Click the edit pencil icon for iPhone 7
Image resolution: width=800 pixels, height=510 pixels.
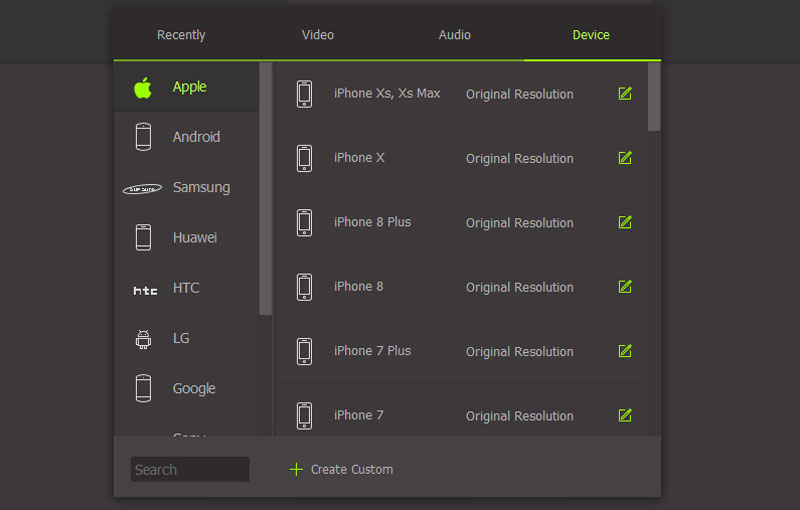click(x=625, y=415)
